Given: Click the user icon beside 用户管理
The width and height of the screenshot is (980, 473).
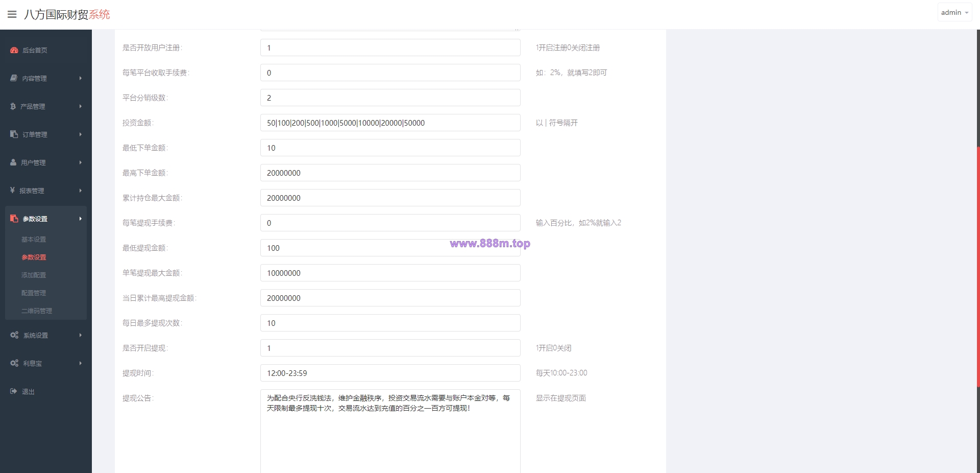Looking at the screenshot, I should click(13, 162).
